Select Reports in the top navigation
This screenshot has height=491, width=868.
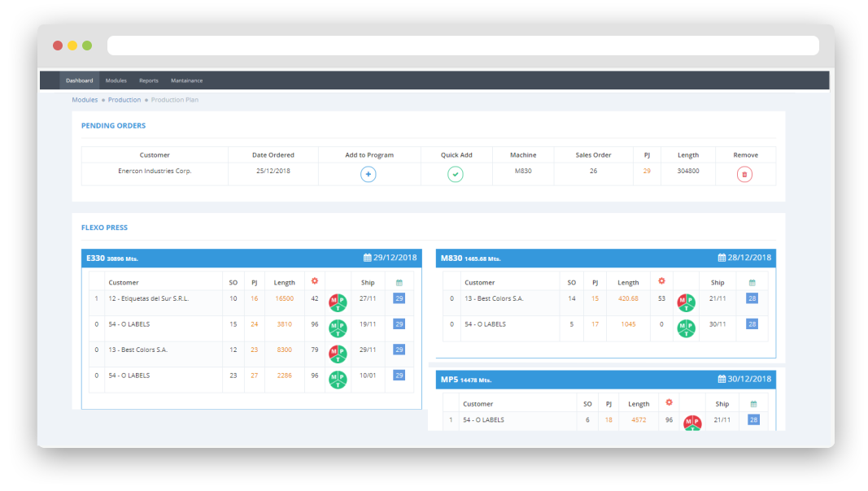pyautogui.click(x=148, y=80)
